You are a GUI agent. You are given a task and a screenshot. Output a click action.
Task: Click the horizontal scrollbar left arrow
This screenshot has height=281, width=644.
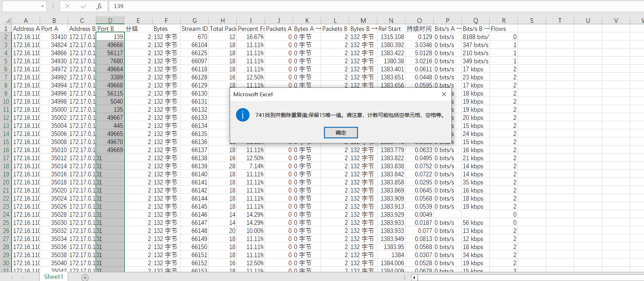415,278
